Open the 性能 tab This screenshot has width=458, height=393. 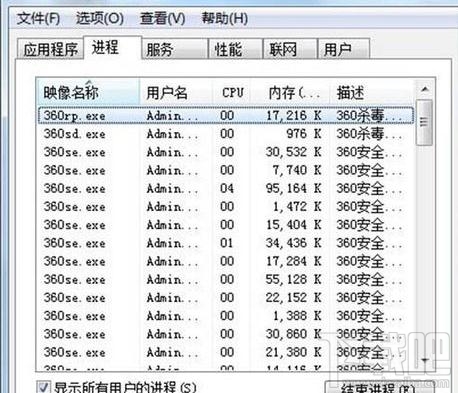[x=235, y=49]
